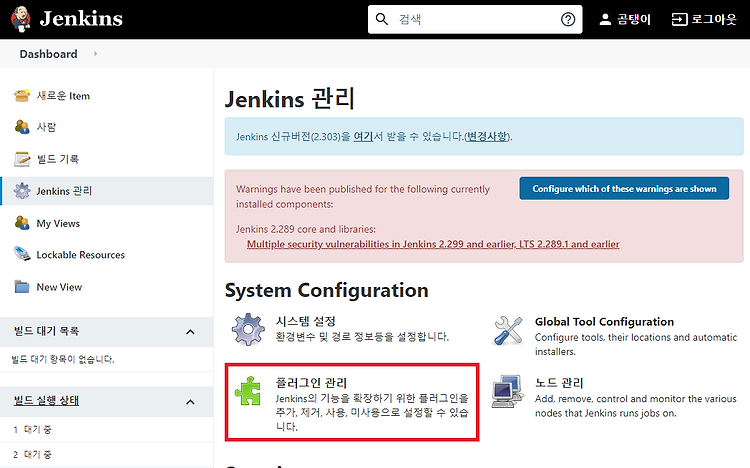The height and width of the screenshot is (468, 750).
Task: Click the green puzzle 플러그인 관리 icon
Action: point(248,390)
